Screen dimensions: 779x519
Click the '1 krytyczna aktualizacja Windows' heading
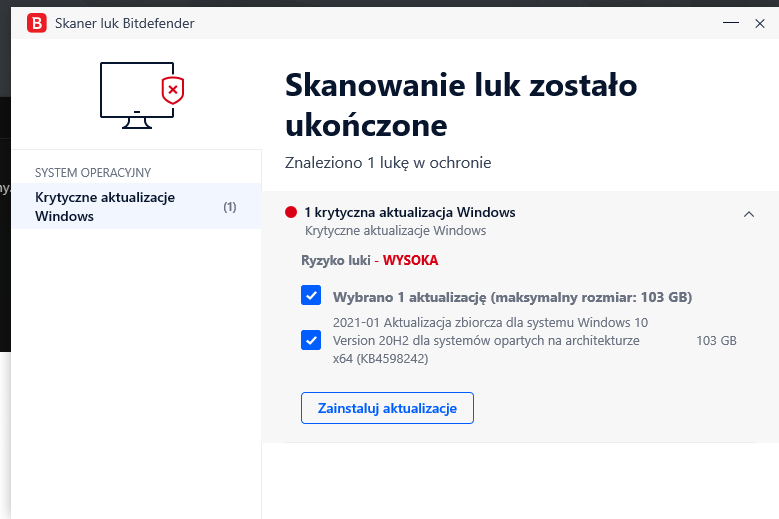point(410,213)
